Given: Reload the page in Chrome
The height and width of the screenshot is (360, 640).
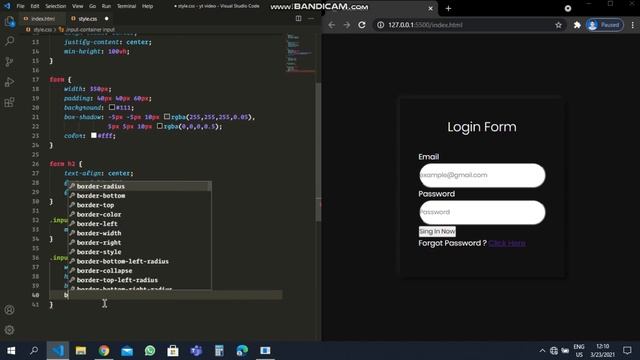Looking at the screenshot, I should [362, 25].
